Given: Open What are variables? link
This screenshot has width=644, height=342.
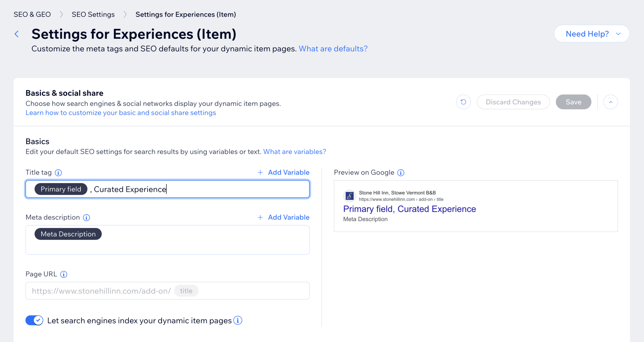Looking at the screenshot, I should click(x=295, y=152).
